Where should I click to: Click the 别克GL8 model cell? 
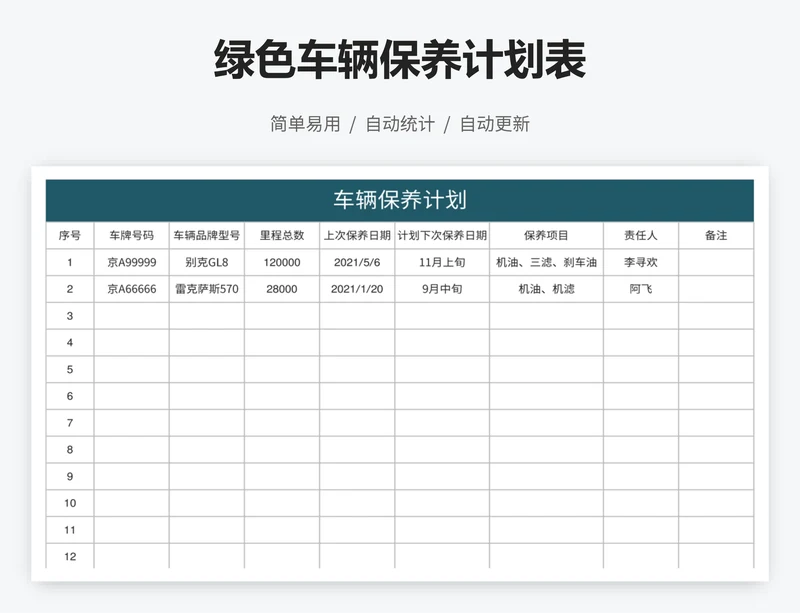coord(207,262)
